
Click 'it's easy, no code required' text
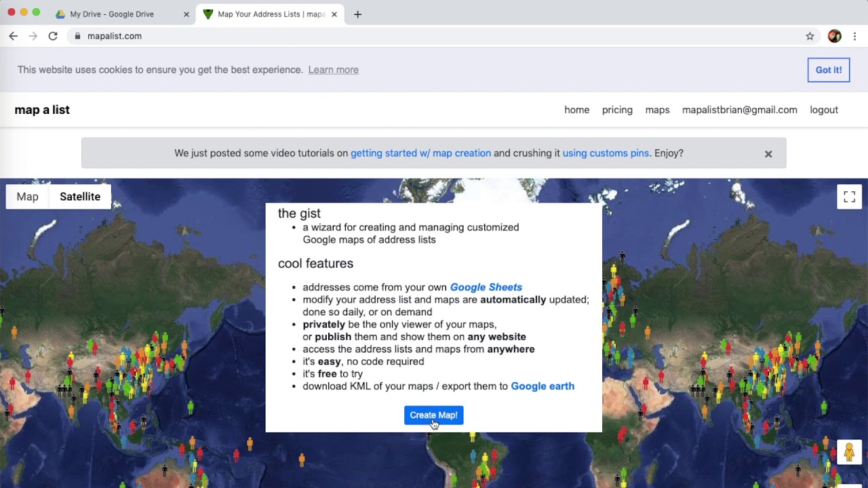363,361
